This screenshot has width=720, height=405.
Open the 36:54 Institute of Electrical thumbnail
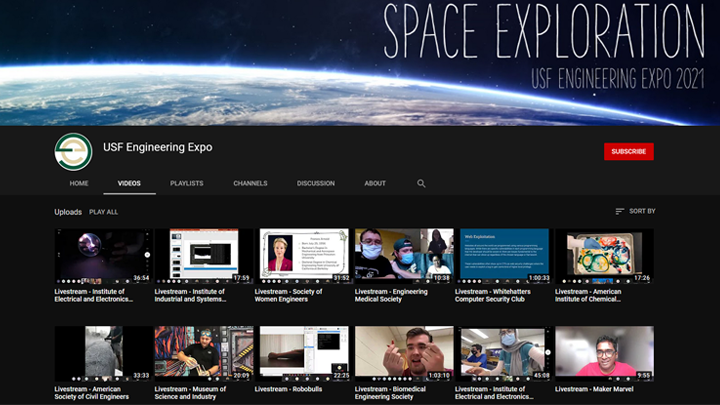pyautogui.click(x=103, y=256)
